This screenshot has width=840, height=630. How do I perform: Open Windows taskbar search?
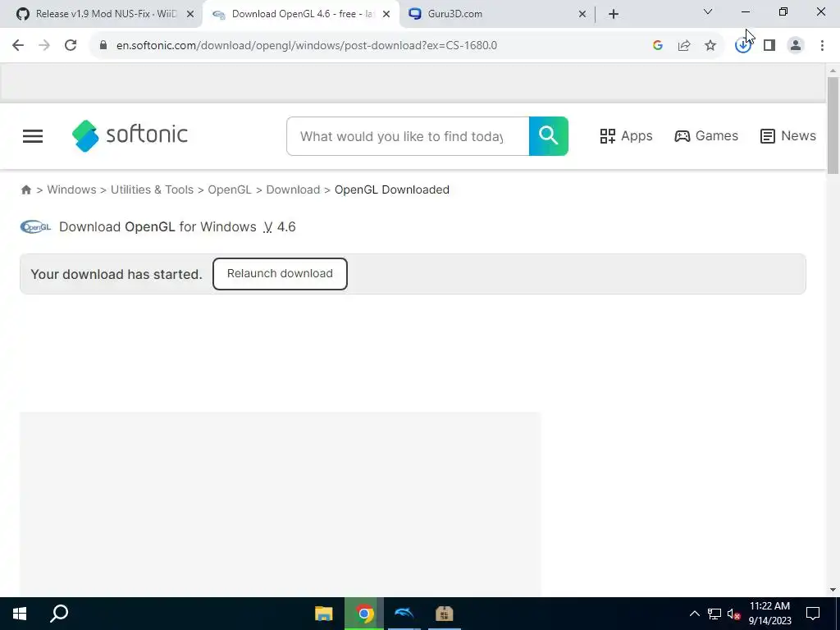point(59,614)
